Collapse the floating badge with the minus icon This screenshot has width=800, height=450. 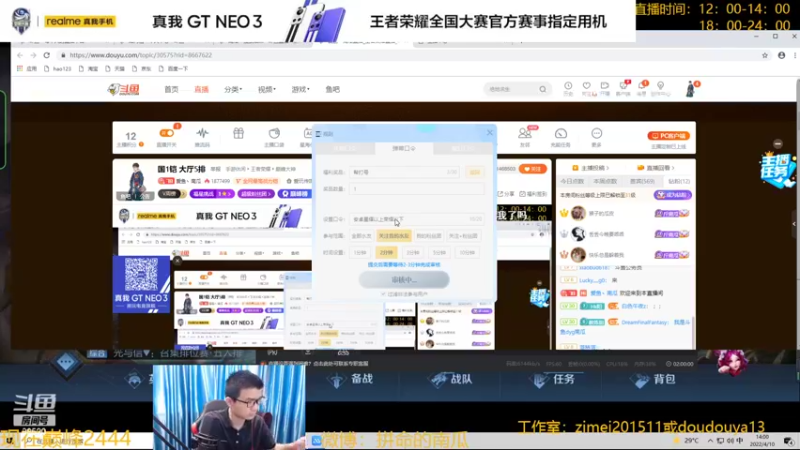[778, 144]
